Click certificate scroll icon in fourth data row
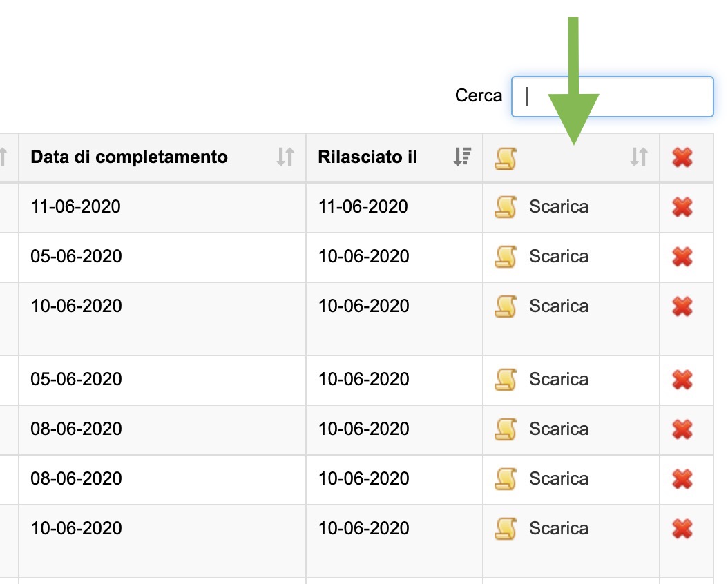The image size is (728, 584). coord(506,380)
